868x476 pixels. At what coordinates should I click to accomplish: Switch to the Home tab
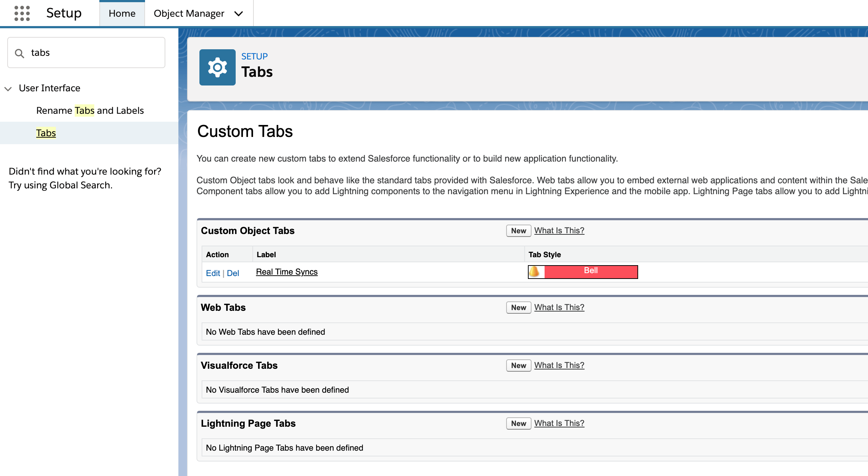coord(122,13)
